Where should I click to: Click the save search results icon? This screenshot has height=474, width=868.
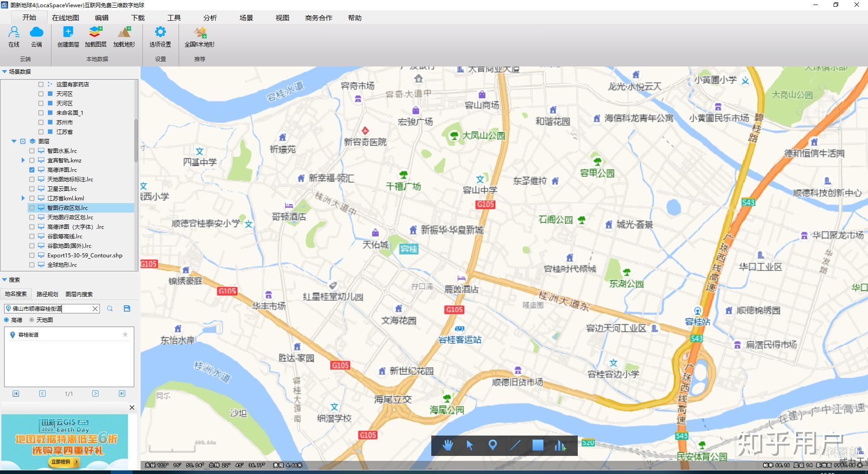127,308
